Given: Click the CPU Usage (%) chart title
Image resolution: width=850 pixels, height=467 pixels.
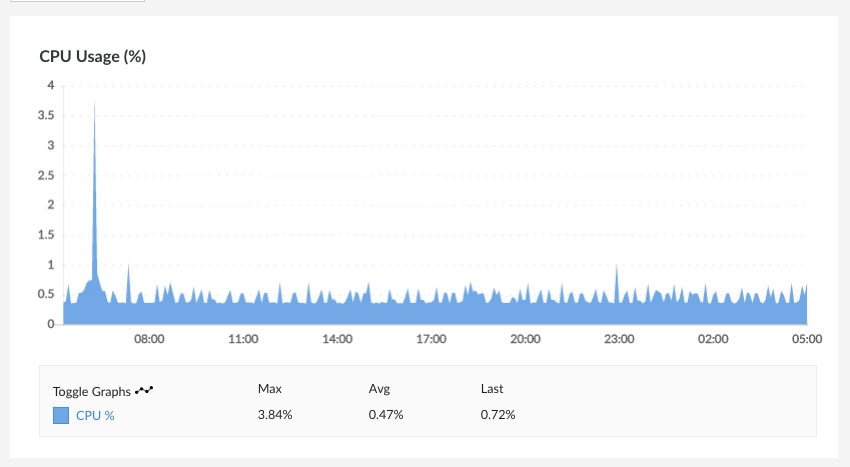Looking at the screenshot, I should [93, 56].
